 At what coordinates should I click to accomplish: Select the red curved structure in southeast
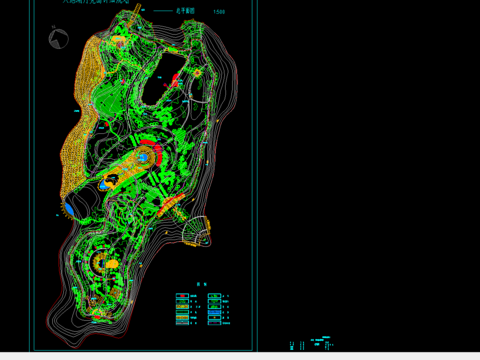pyautogui.click(x=170, y=204)
